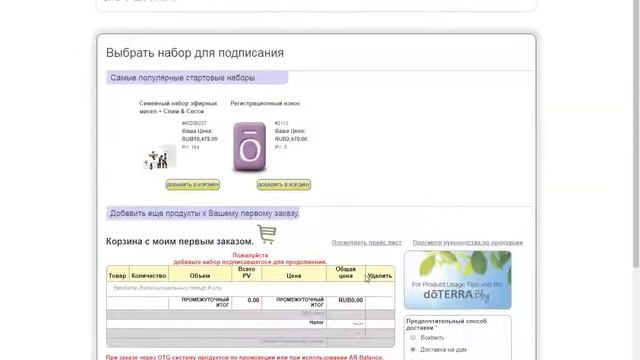
Task: Click the Цена column header
Action: click(294, 276)
